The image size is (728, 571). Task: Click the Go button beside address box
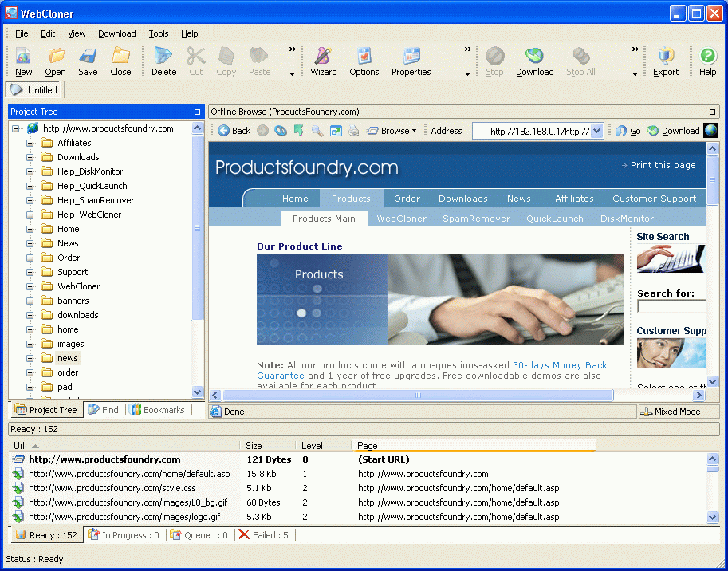click(628, 131)
